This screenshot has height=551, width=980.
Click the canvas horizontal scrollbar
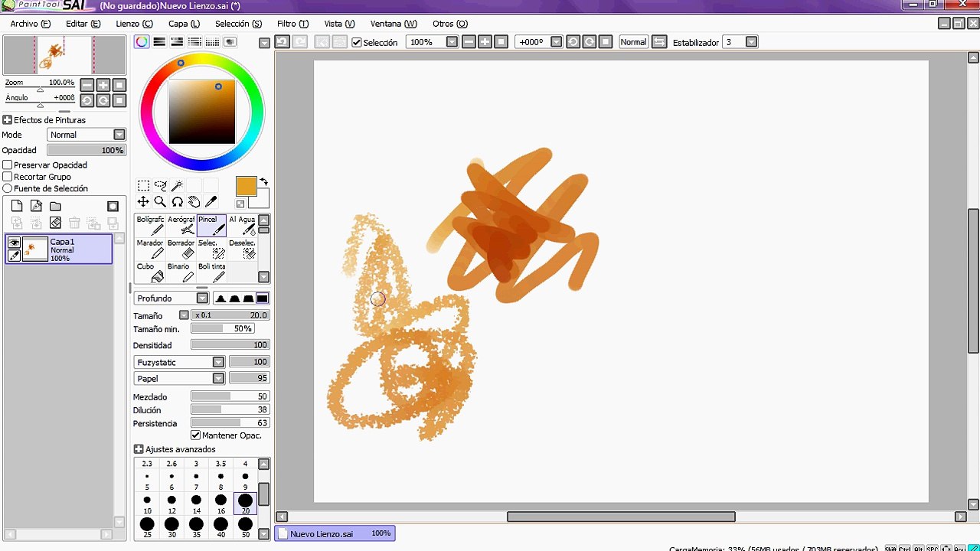[x=621, y=517]
